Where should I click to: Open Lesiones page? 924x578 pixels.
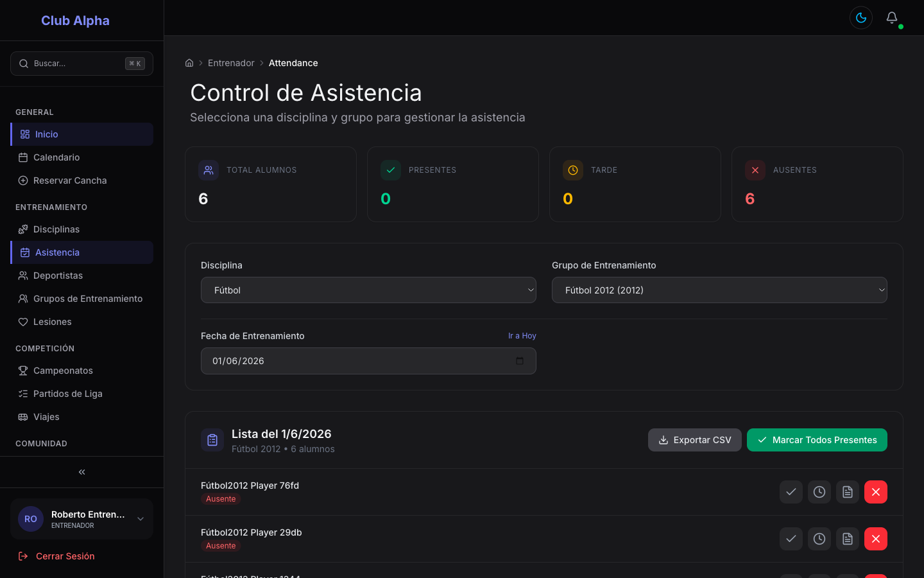point(81,322)
